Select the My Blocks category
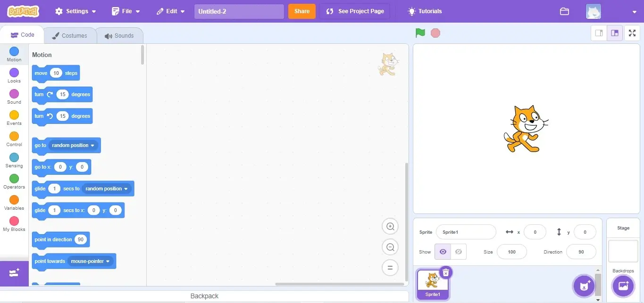The image size is (644, 303). pos(14,224)
